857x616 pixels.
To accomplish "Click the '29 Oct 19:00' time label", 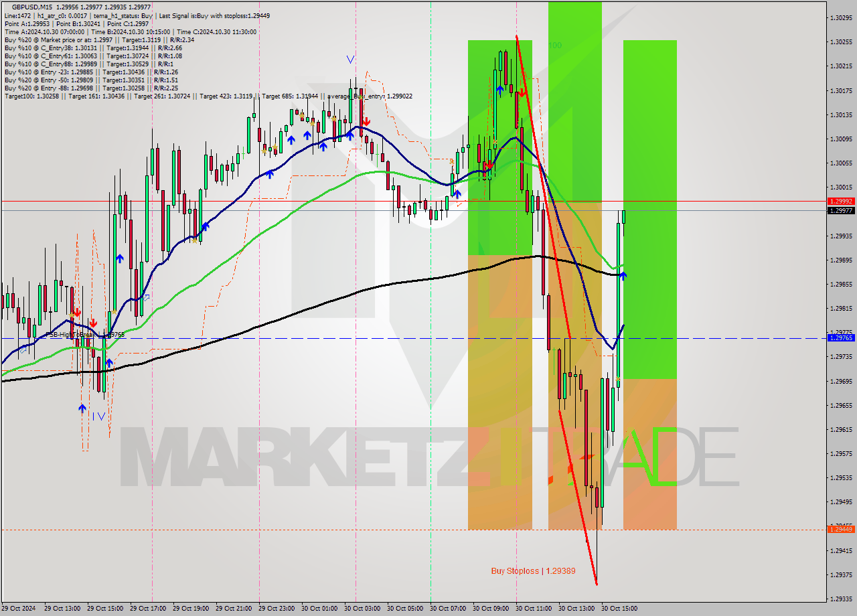I will coord(191,609).
